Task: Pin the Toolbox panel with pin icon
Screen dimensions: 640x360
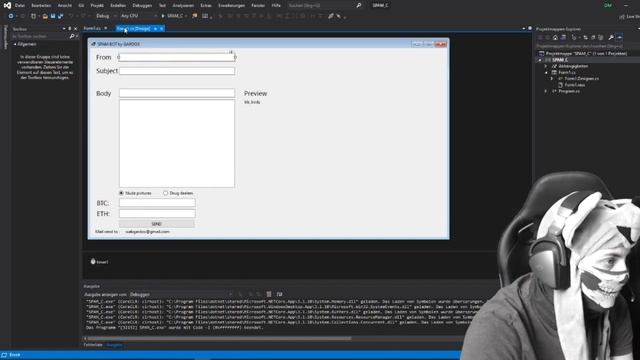Action: point(69,29)
